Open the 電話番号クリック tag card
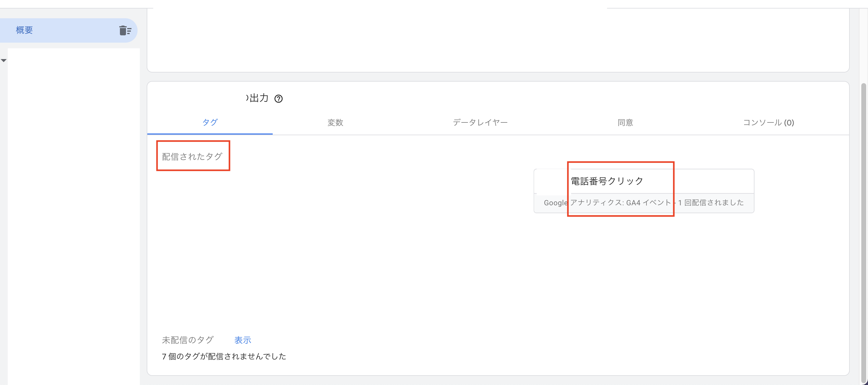868x385 pixels. 607,181
